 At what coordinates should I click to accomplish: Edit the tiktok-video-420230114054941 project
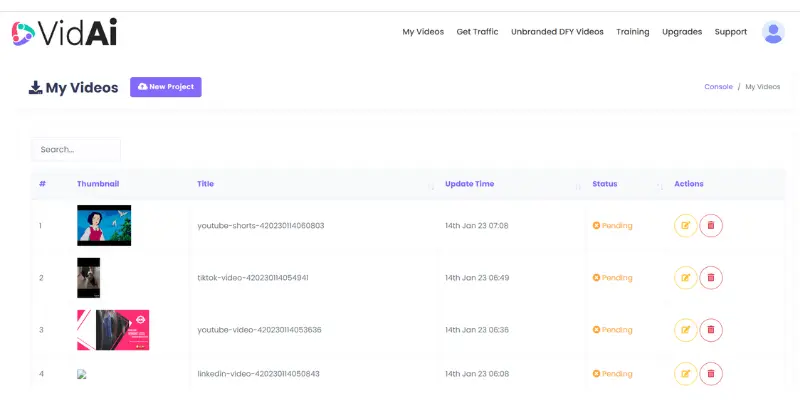coord(686,278)
